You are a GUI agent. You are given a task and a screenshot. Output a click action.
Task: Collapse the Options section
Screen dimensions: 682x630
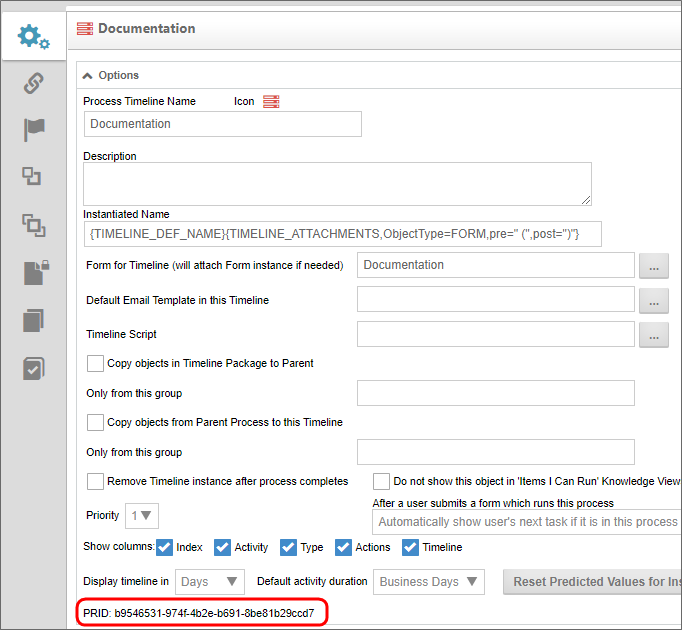pos(88,75)
